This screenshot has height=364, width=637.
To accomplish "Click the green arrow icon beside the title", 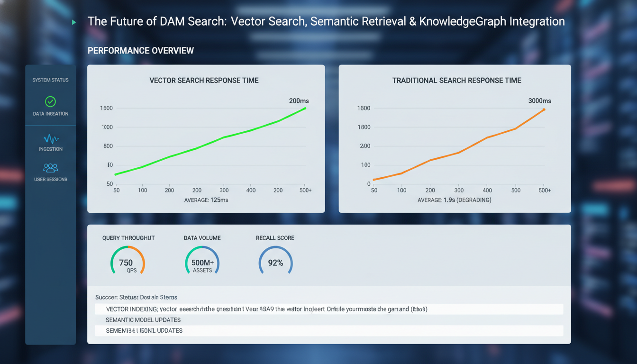I will pos(73,22).
